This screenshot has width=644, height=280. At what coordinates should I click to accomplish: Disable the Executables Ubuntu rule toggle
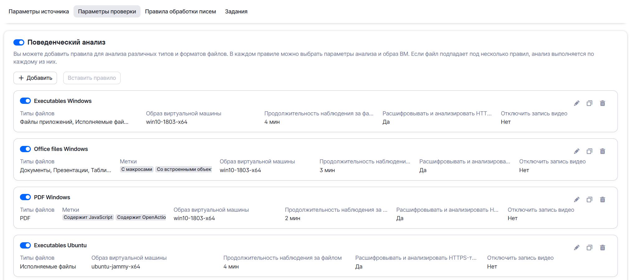(x=26, y=245)
